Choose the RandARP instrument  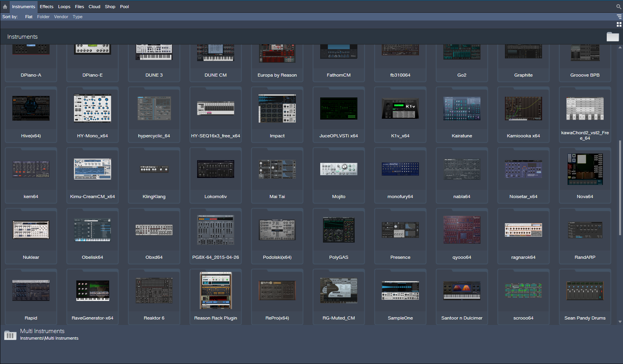coord(585,236)
